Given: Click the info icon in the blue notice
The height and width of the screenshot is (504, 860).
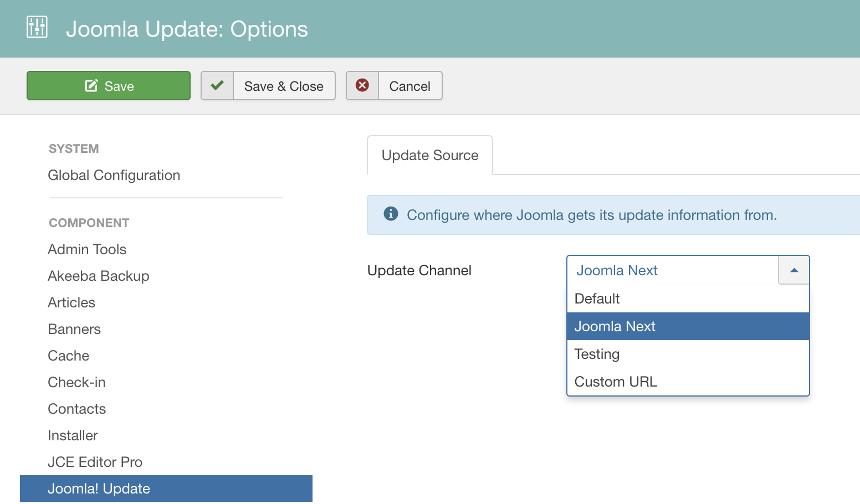Looking at the screenshot, I should [x=391, y=214].
